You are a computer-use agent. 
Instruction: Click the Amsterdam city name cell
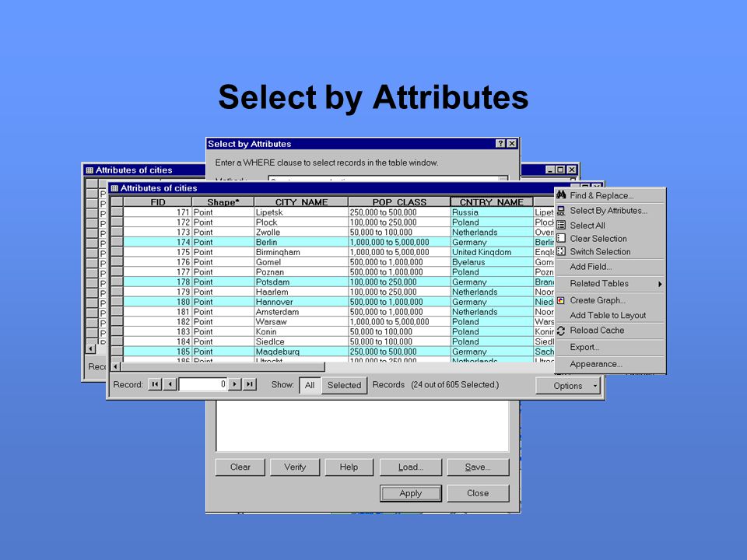pyautogui.click(x=301, y=311)
